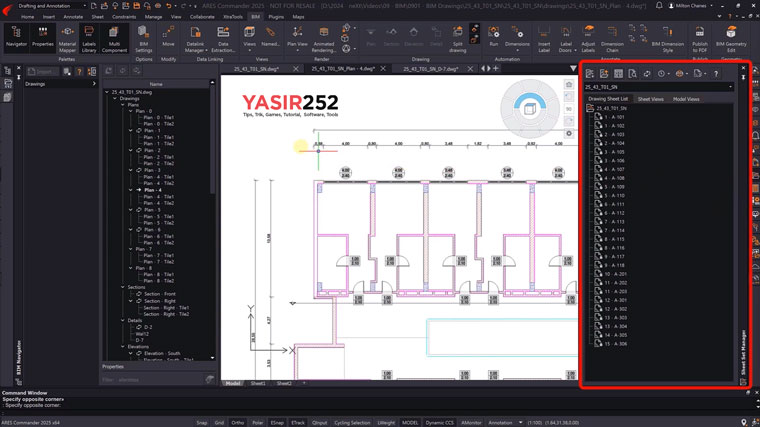Toggle Snap in the status bar
This screenshot has height=427, width=760.
click(202, 423)
